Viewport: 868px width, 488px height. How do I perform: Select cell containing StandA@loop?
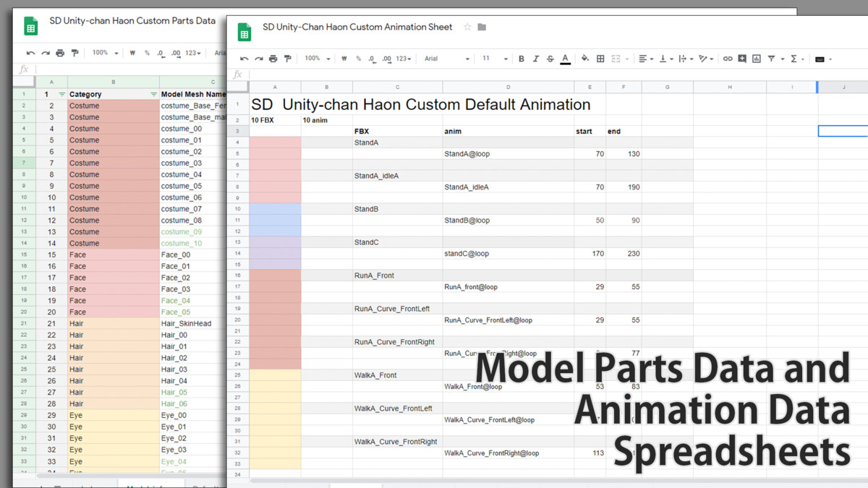pos(508,154)
